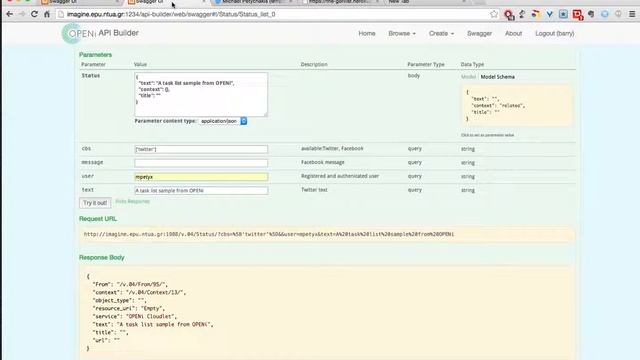Click the Request URL text
The height and width of the screenshot is (360, 640).
pos(269,234)
